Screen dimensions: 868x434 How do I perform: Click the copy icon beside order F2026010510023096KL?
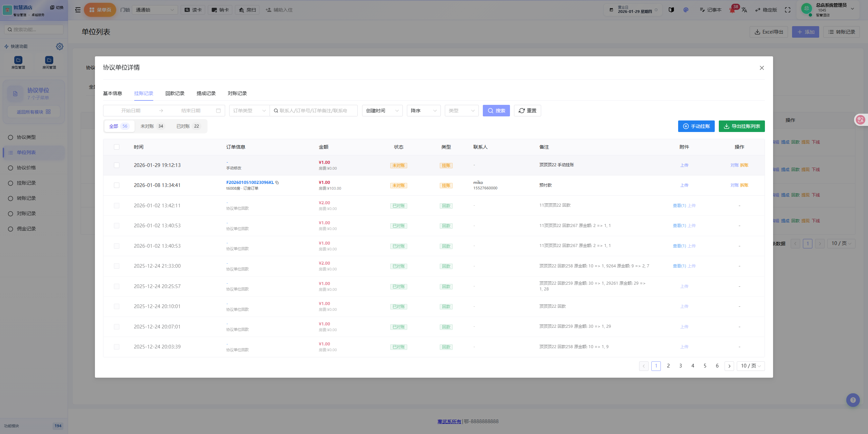(x=277, y=183)
